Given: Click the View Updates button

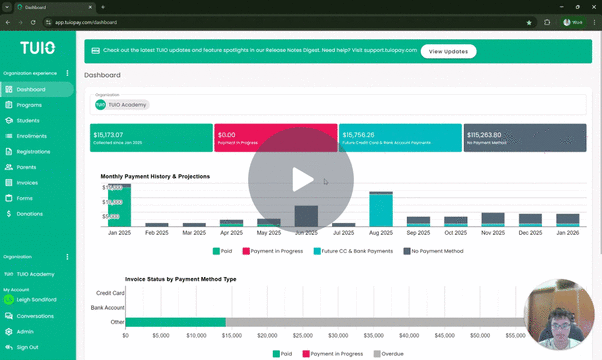Looking at the screenshot, I should pos(448,51).
